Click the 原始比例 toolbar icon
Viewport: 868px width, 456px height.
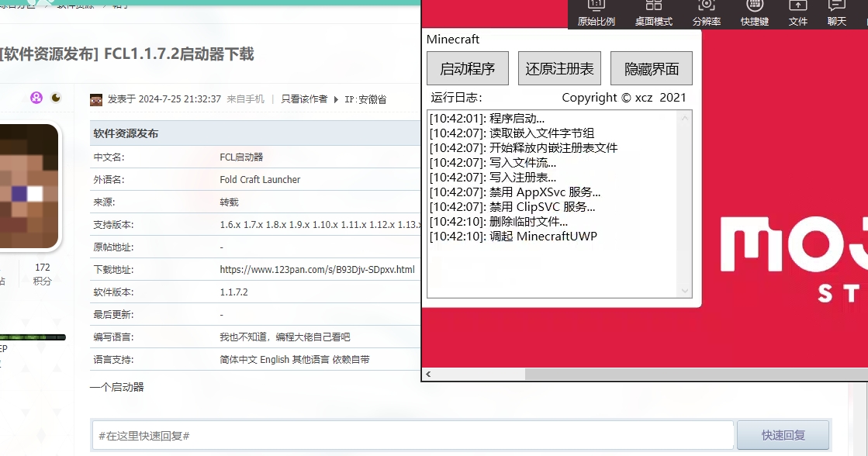coord(597,14)
